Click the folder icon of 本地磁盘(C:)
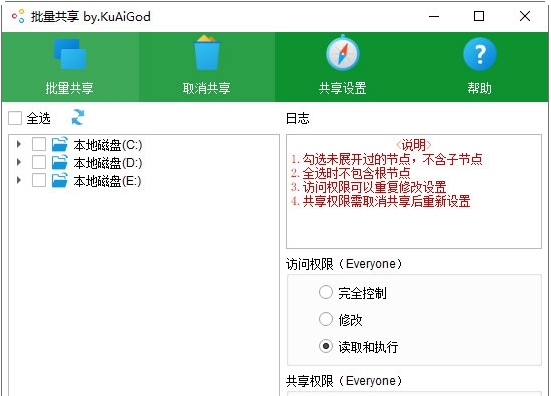 (59, 144)
